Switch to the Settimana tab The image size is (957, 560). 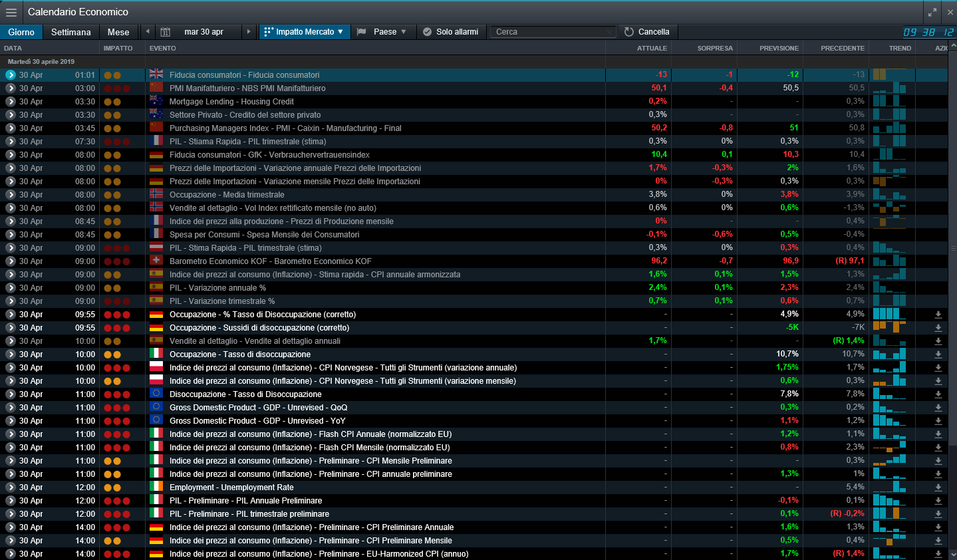(x=71, y=32)
